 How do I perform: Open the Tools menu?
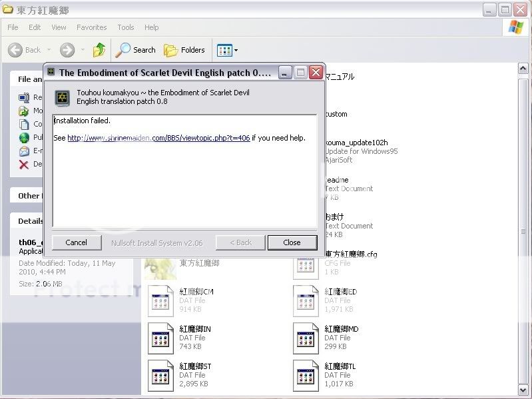click(126, 27)
